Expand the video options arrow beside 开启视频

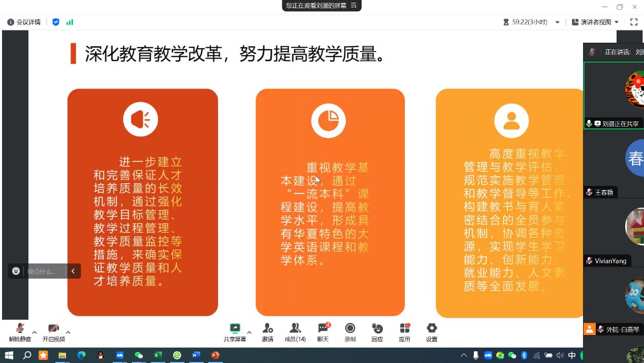pyautogui.click(x=68, y=332)
